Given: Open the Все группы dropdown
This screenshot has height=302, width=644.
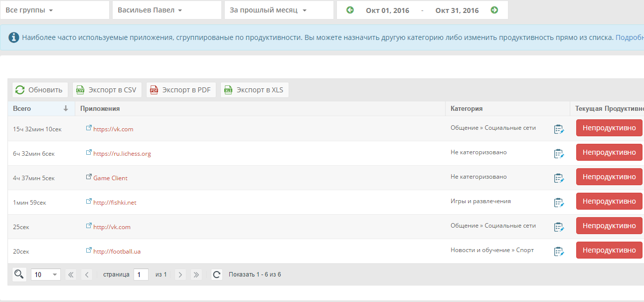Looking at the screenshot, I should coord(55,10).
